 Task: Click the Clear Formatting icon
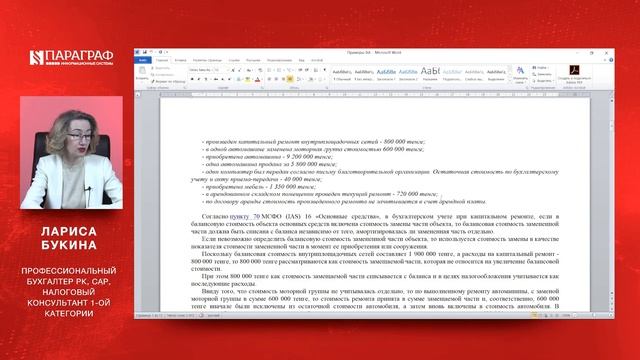[260, 70]
